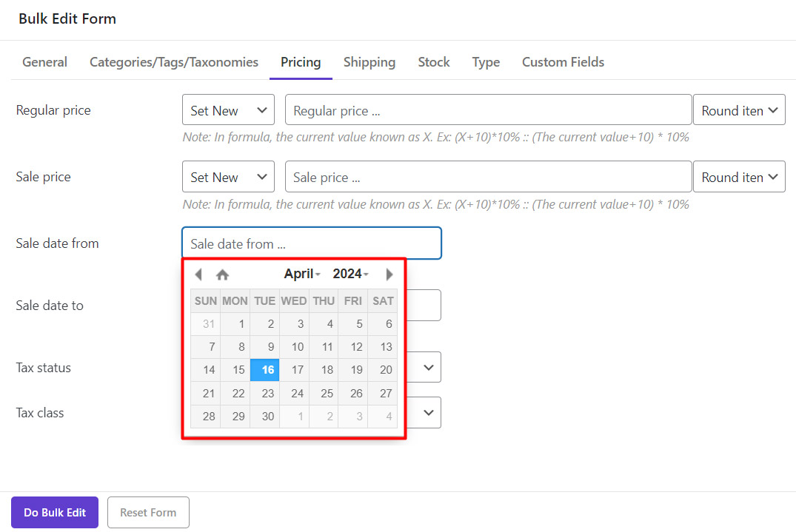The height and width of the screenshot is (532, 796).
Task: Expand Sale price Round item dropdown
Action: pos(738,177)
